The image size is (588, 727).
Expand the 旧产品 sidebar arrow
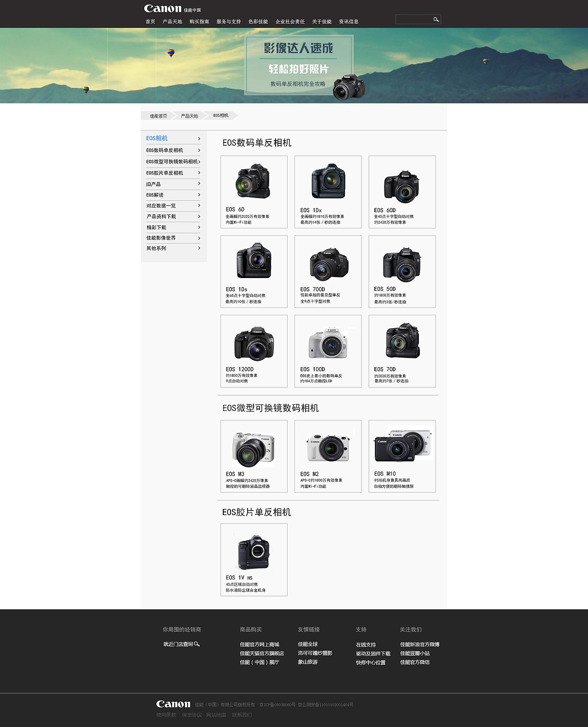[x=199, y=184]
